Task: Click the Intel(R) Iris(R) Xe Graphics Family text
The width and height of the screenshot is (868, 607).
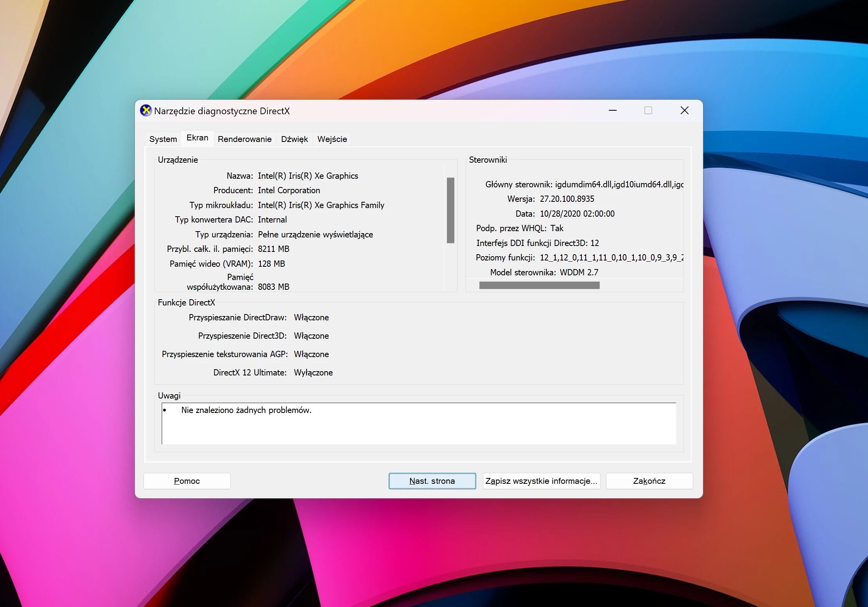Action: (x=321, y=205)
